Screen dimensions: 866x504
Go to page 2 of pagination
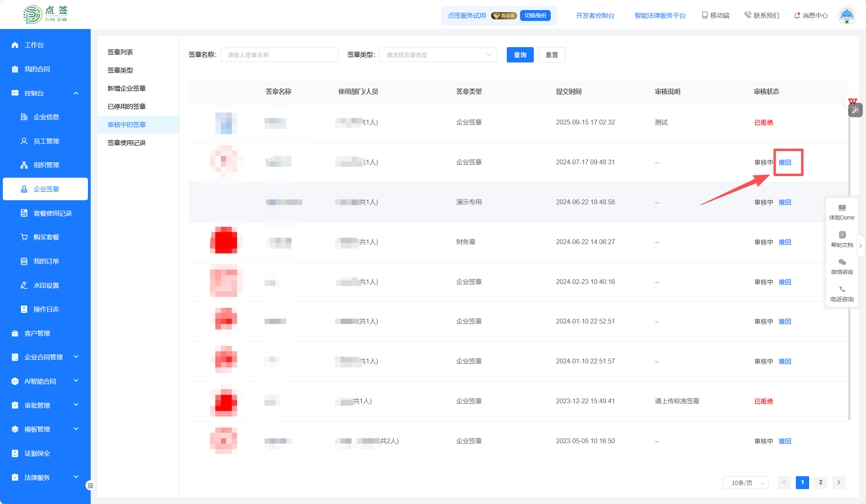pos(820,482)
